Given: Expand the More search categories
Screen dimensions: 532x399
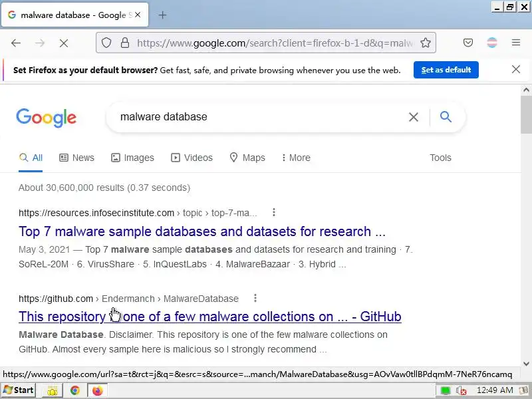Looking at the screenshot, I should pos(296,158).
